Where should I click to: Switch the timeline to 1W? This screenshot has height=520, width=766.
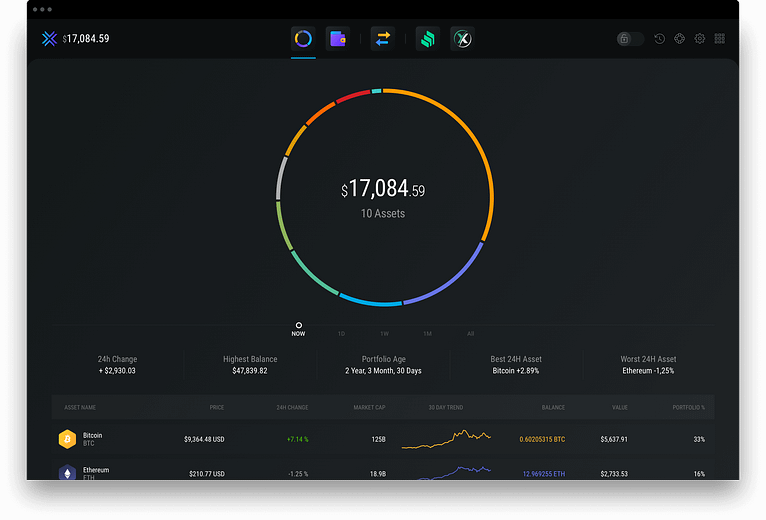click(x=384, y=334)
